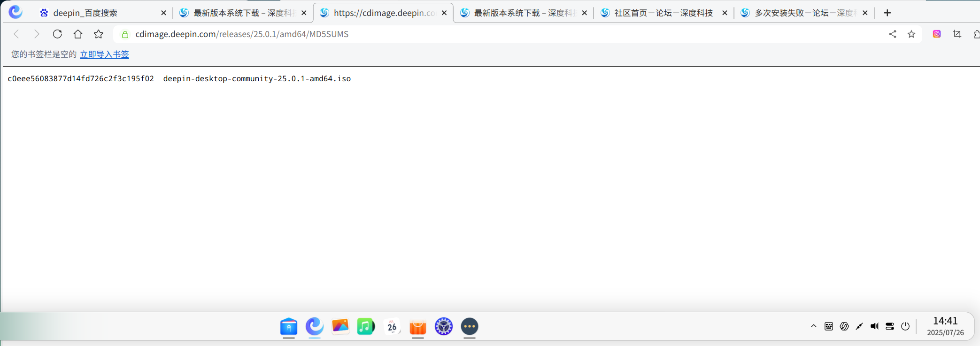
Task: Open calendar app in dock
Action: 392,326
